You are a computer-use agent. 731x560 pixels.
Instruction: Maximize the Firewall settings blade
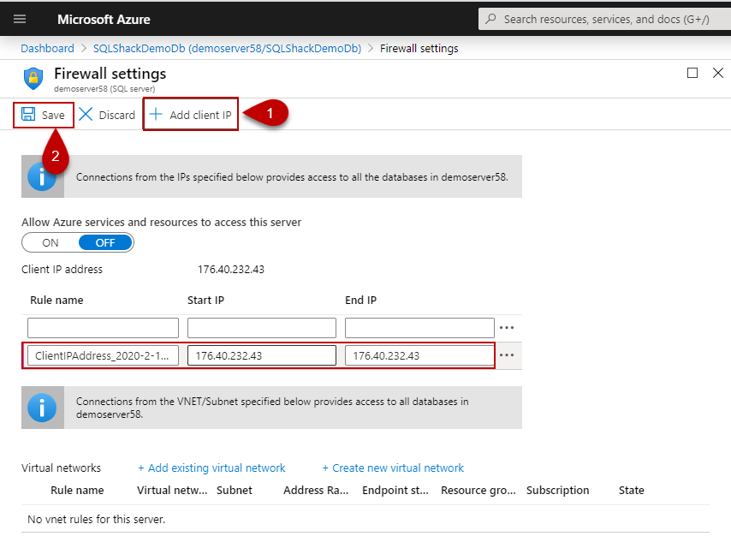pyautogui.click(x=692, y=73)
